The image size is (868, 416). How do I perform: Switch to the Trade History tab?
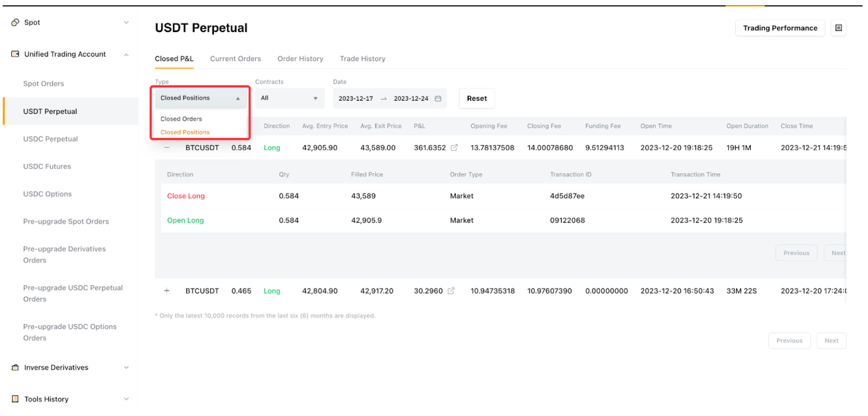click(x=362, y=59)
